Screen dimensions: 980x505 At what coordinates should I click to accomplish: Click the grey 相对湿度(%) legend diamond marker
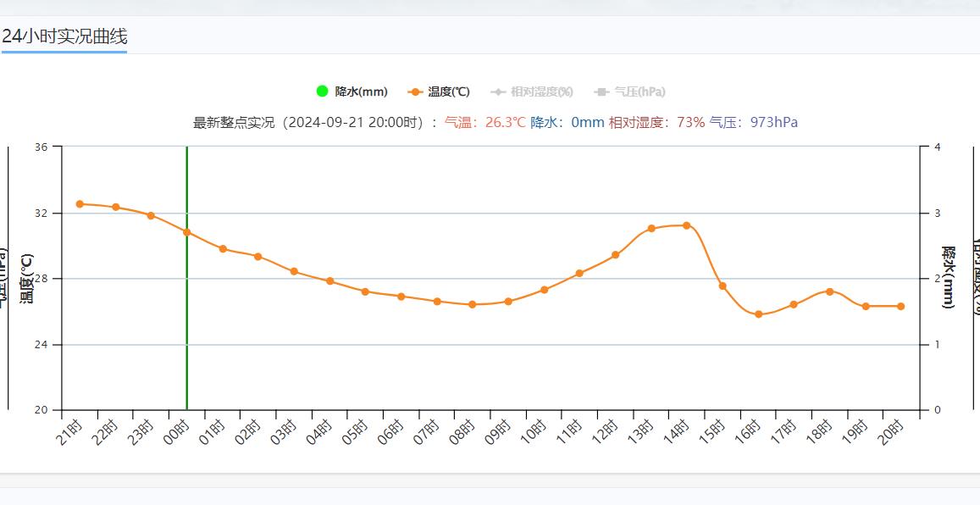pyautogui.click(x=499, y=92)
